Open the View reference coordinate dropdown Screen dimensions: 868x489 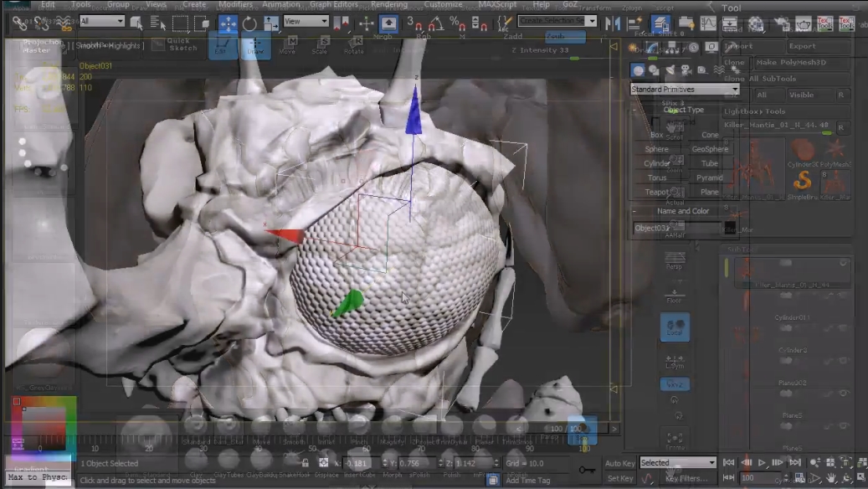[x=306, y=21]
